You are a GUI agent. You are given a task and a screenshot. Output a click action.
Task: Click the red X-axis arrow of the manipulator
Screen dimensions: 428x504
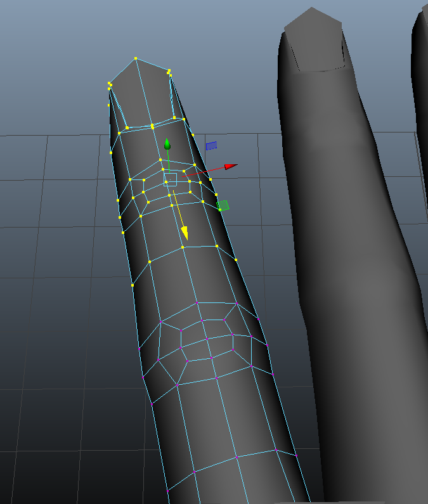pos(230,167)
